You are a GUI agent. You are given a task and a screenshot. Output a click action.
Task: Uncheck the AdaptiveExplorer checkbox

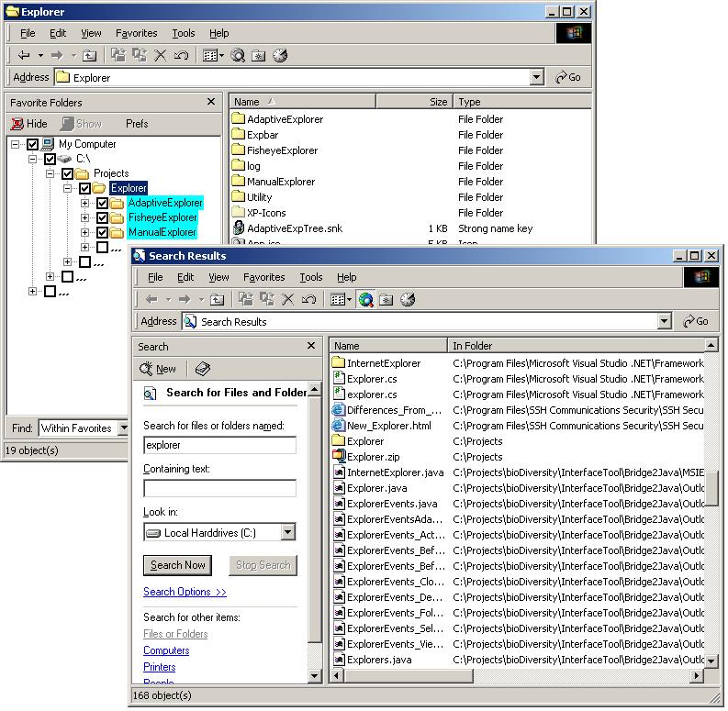point(102,204)
